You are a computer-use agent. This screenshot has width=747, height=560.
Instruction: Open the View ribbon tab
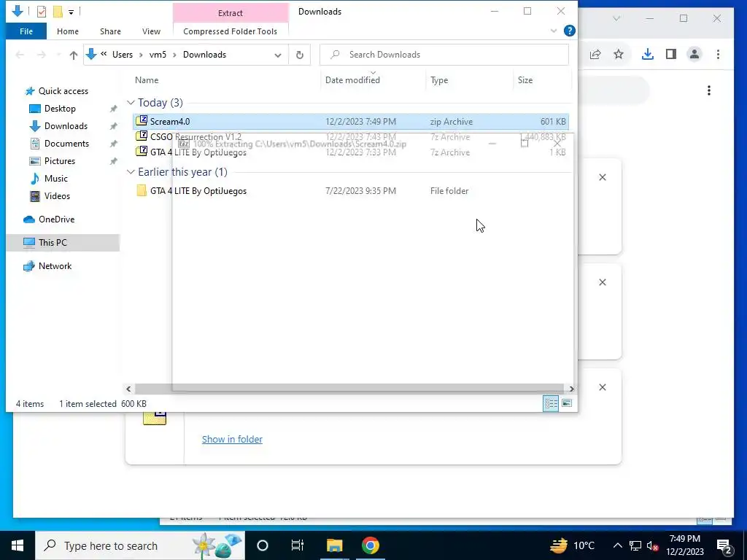click(151, 31)
